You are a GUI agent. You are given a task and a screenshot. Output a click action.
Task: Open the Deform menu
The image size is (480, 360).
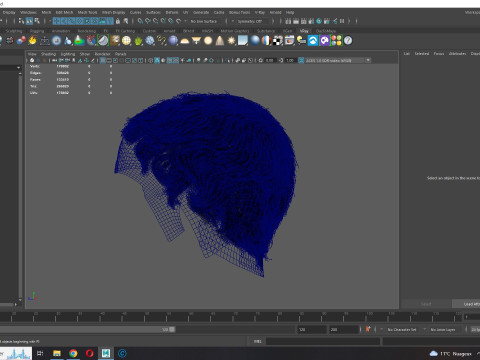coord(172,12)
